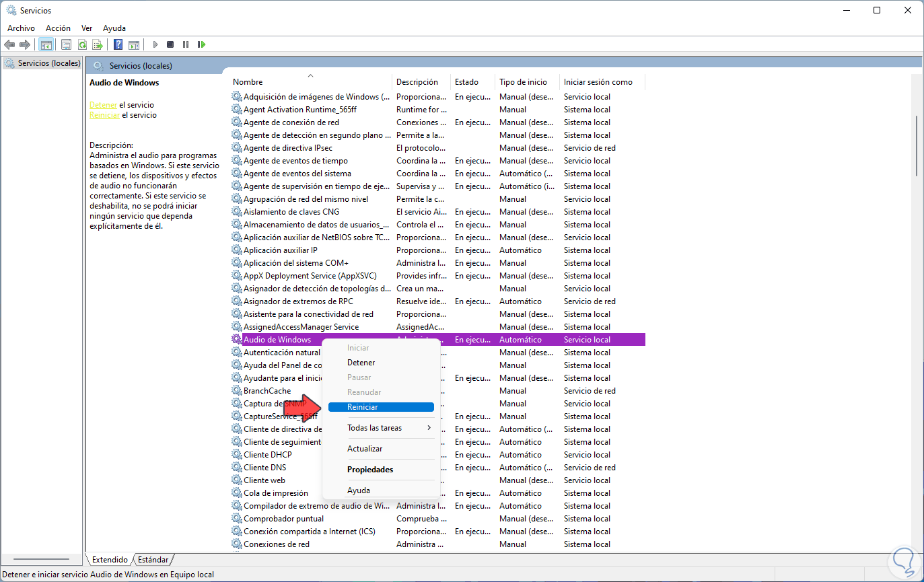The height and width of the screenshot is (582, 924).
Task: Select the Audio de Windows service row
Action: click(x=438, y=340)
